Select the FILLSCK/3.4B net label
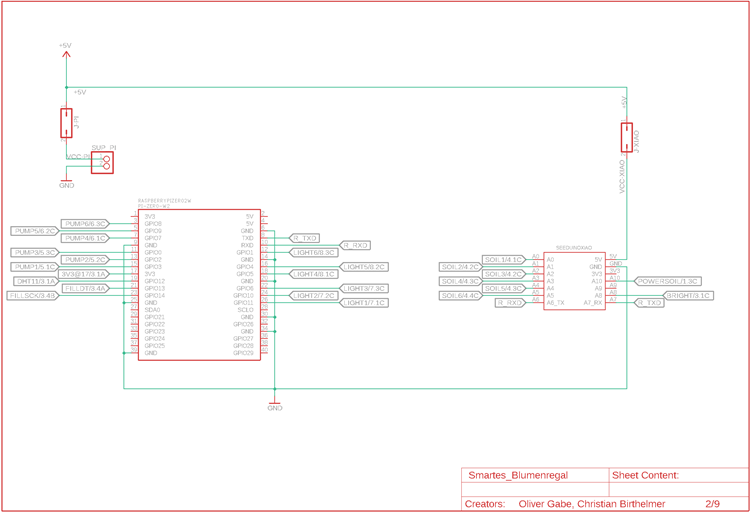The image size is (750, 513). click(x=33, y=296)
